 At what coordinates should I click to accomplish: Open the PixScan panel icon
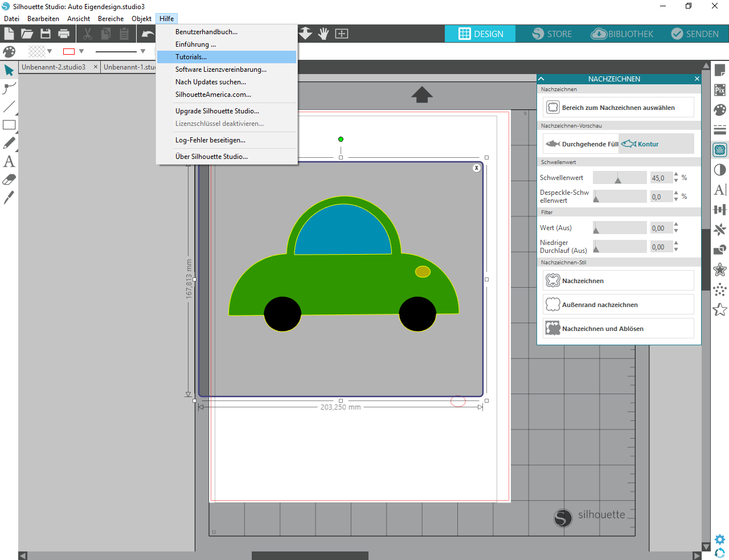tap(720, 90)
